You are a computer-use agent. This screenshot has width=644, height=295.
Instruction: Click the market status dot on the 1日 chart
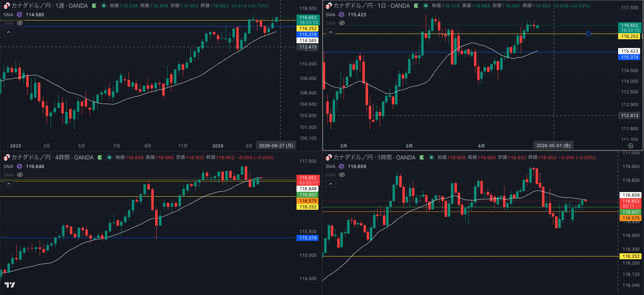tap(425, 6)
